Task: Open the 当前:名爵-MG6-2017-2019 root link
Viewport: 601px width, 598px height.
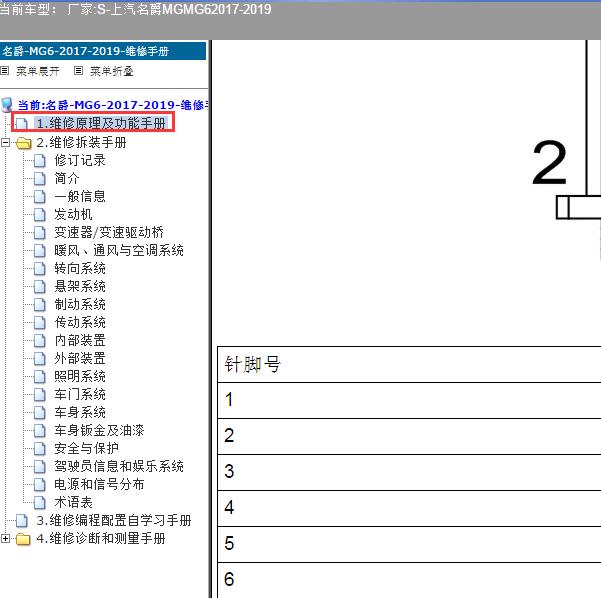Action: pos(112,105)
